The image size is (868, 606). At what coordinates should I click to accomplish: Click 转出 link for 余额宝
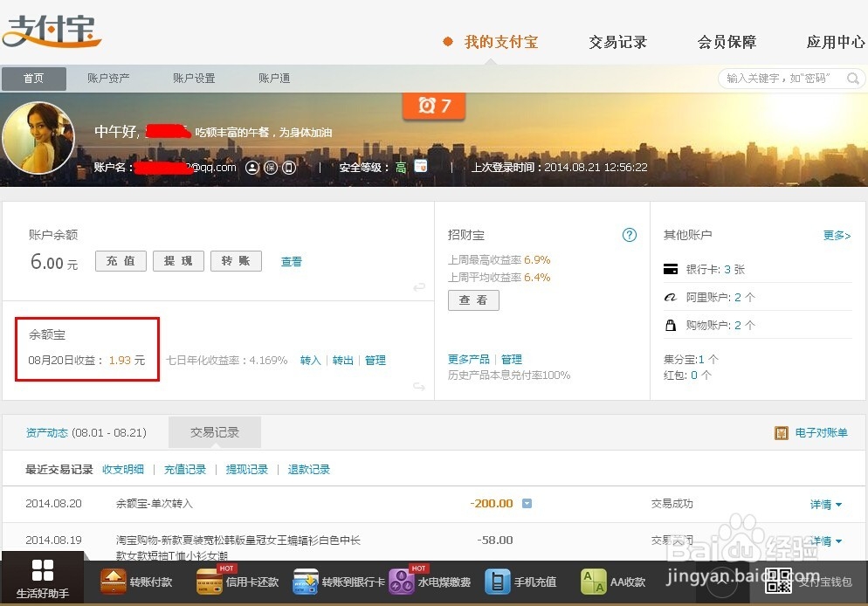[343, 361]
